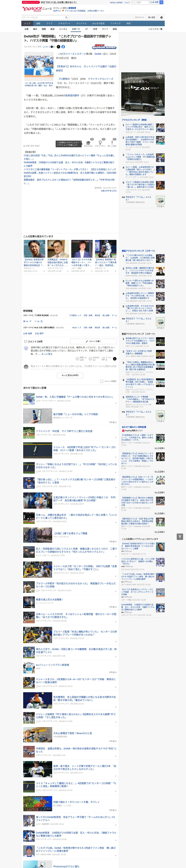Click the keyword search magnifier button
The image size is (186, 868).
[66, 18]
